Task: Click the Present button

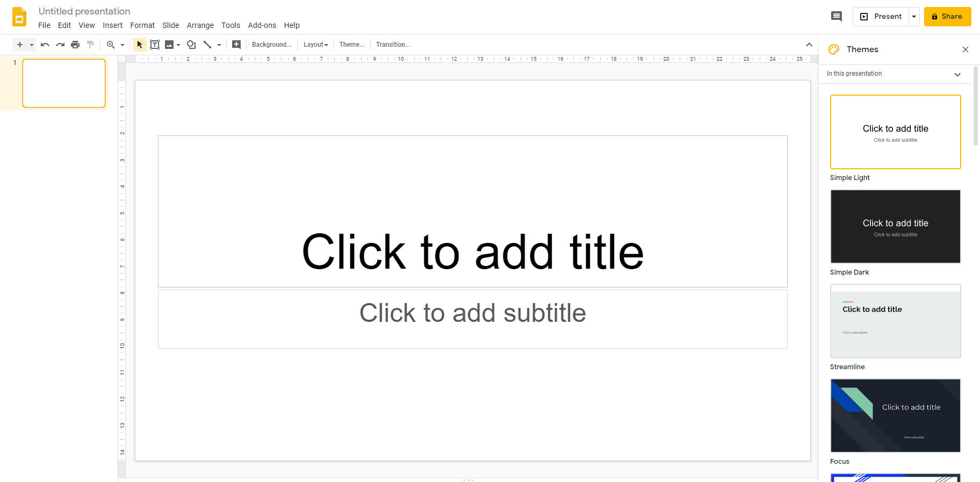Action: pos(881,17)
